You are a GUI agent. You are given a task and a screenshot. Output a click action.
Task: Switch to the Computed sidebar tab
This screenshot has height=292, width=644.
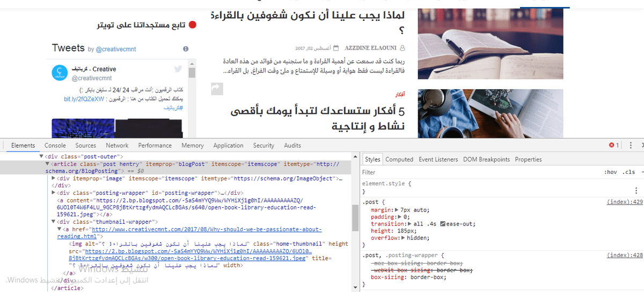tap(399, 159)
